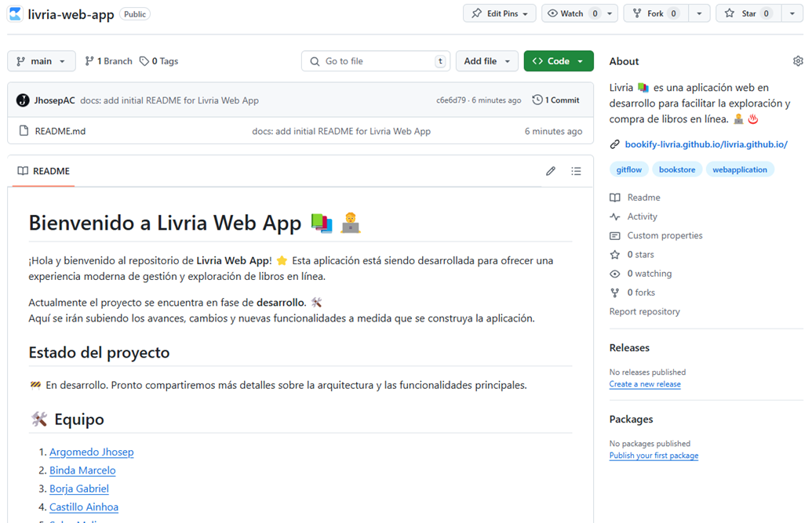This screenshot has height=523, width=812.
Task: Click the Livria repository avatar icon
Action: pyautogui.click(x=15, y=14)
